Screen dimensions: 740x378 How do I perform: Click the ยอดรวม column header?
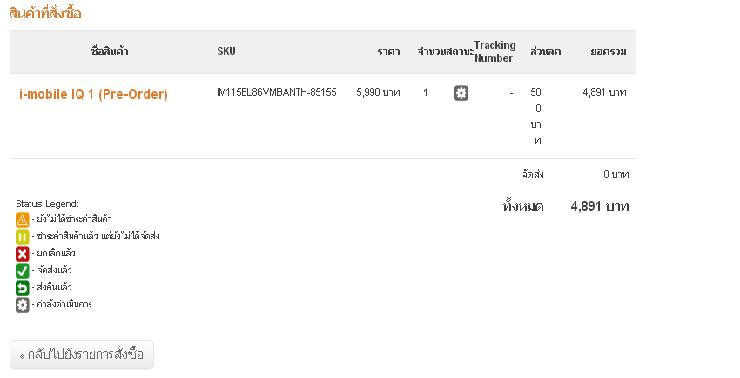[608, 51]
